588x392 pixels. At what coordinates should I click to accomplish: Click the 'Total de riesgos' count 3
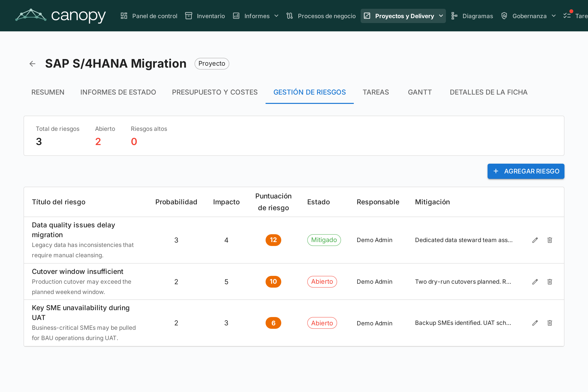click(39, 142)
